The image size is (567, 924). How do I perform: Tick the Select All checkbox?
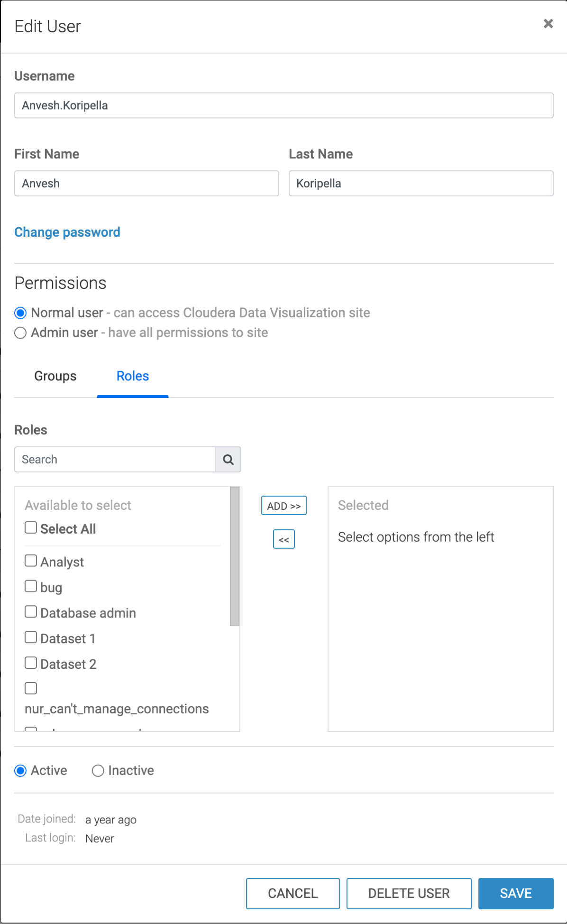(x=31, y=528)
